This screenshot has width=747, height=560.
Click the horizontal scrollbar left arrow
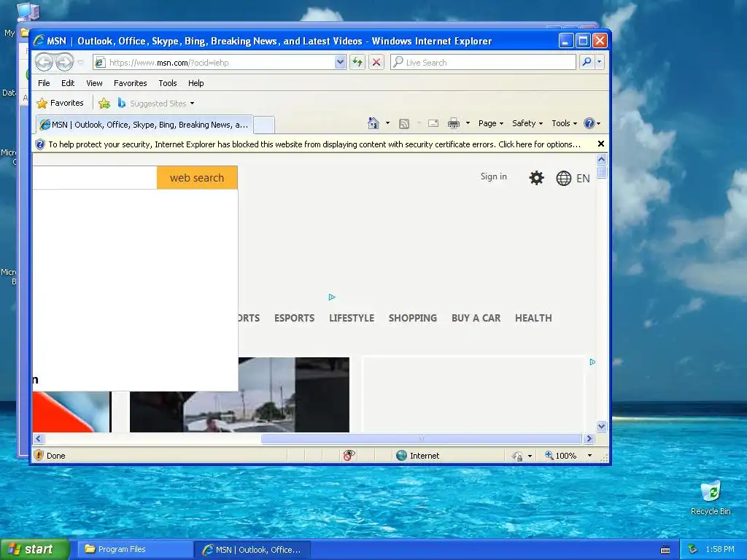(39, 438)
